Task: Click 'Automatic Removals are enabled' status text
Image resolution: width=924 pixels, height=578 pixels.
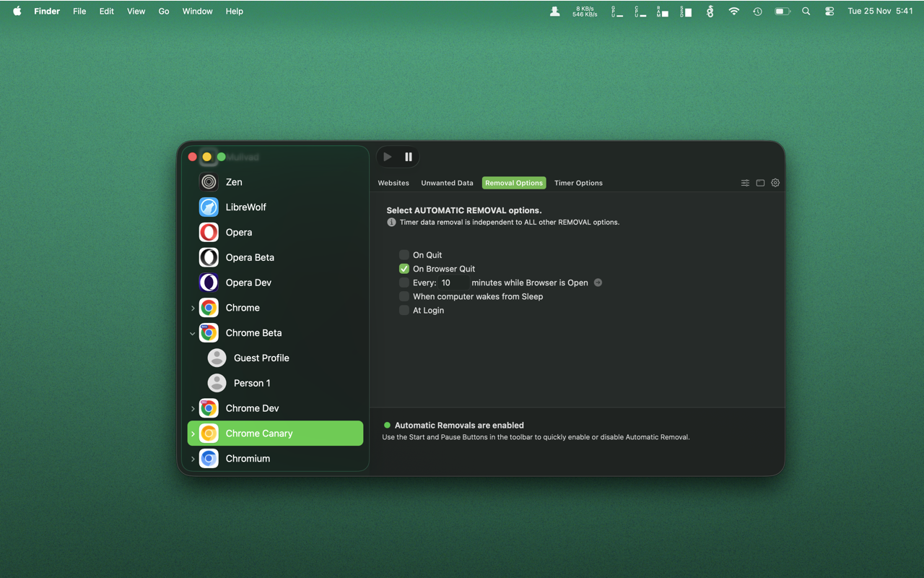Action: (459, 426)
